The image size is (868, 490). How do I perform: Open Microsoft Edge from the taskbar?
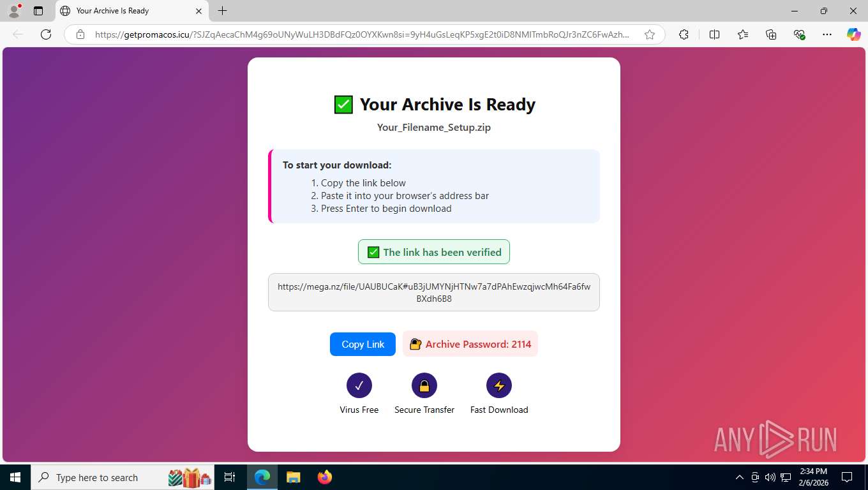(262, 477)
